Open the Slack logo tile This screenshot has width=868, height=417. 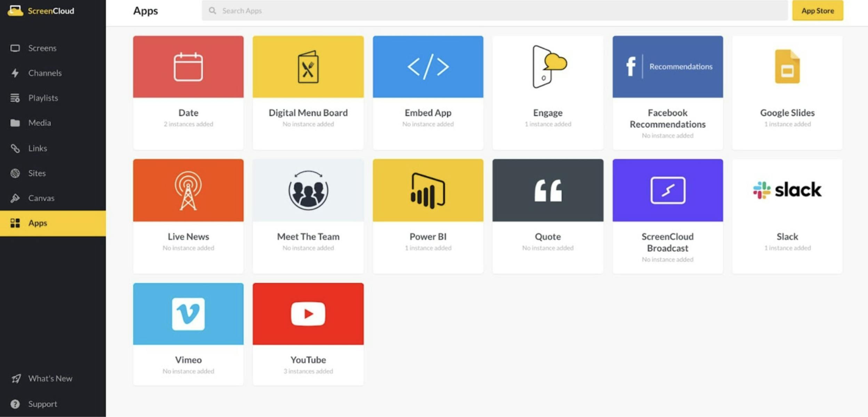pyautogui.click(x=787, y=190)
